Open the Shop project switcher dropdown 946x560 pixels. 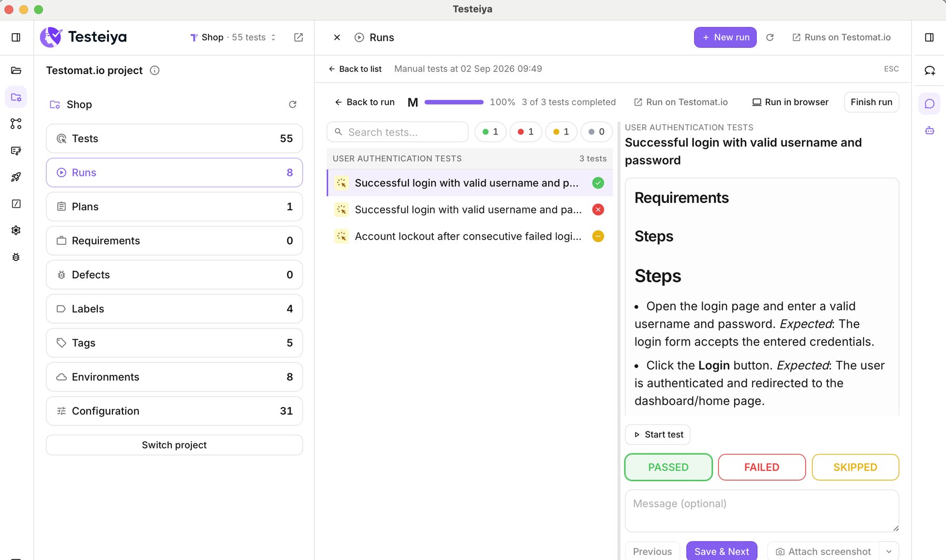(233, 37)
